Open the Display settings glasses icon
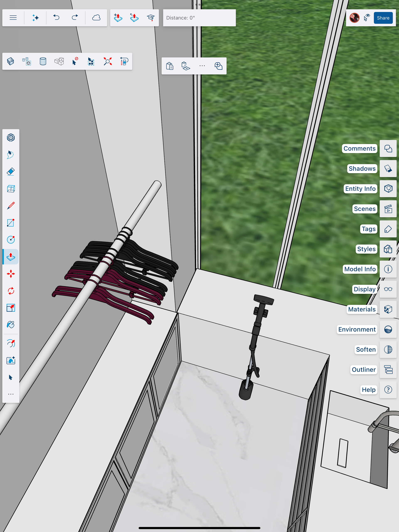The width and height of the screenshot is (399, 532). point(388,289)
